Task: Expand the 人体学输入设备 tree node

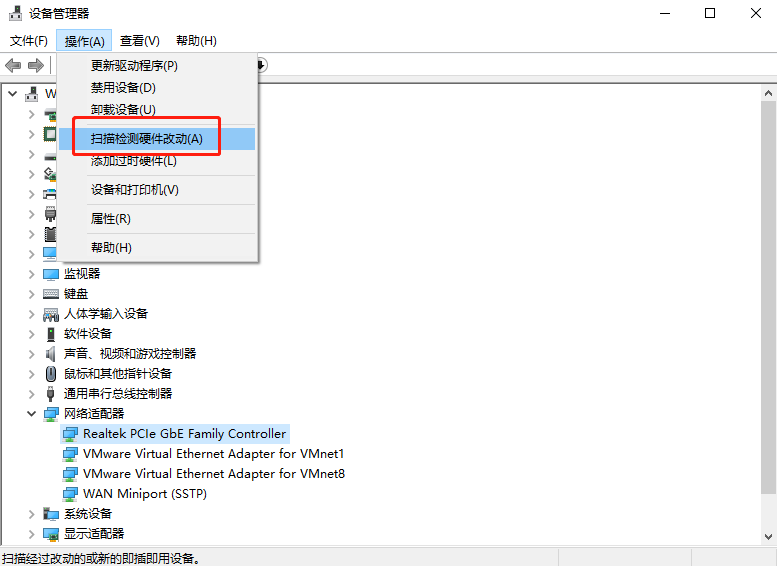Action: tap(32, 314)
